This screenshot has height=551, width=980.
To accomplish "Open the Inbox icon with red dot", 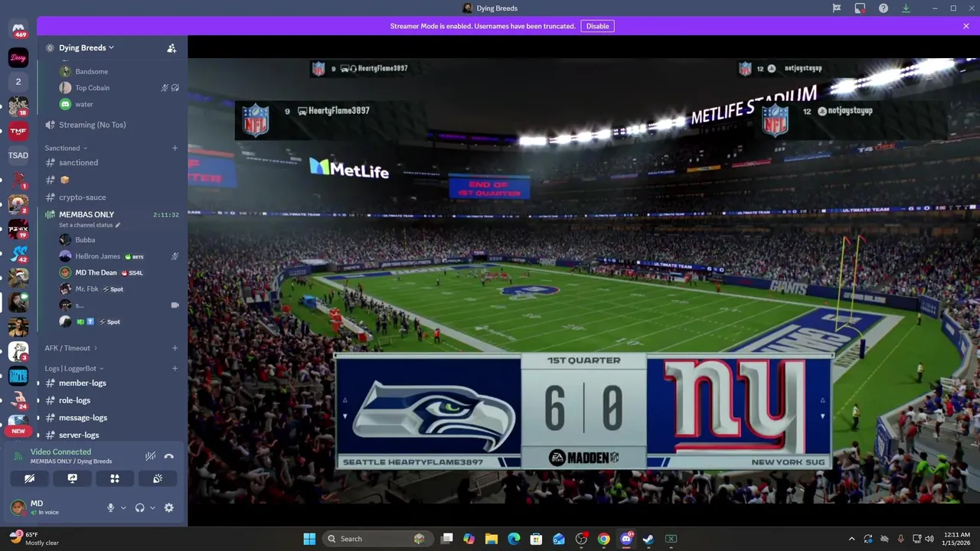I will click(x=860, y=8).
